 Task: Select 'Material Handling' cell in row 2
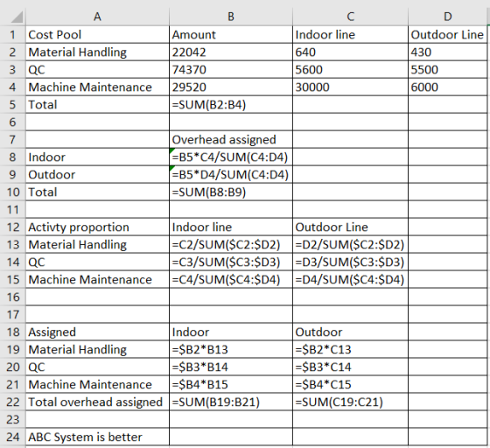(x=97, y=52)
